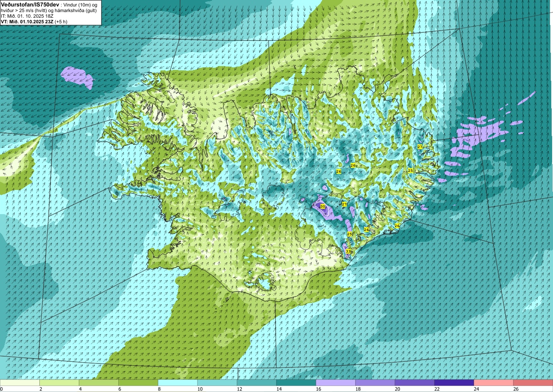Image resolution: width=553 pixels, height=392 pixels.
Task: Click the light pink 24–26 legend swatch
Action: pos(494,383)
